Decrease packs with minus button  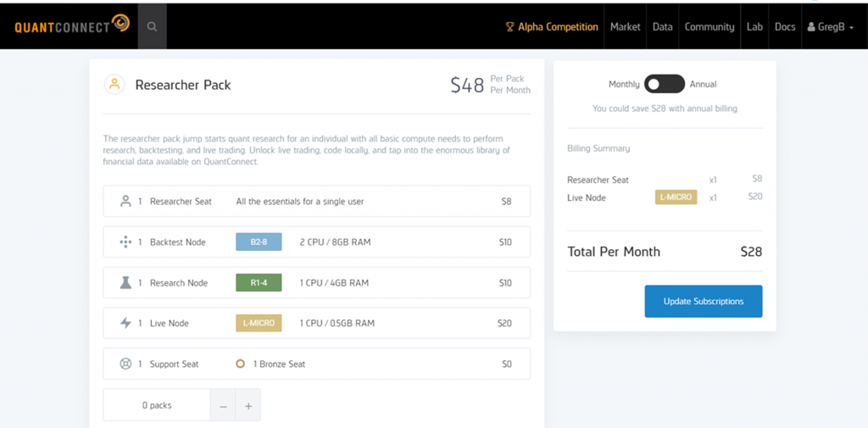[x=223, y=405]
